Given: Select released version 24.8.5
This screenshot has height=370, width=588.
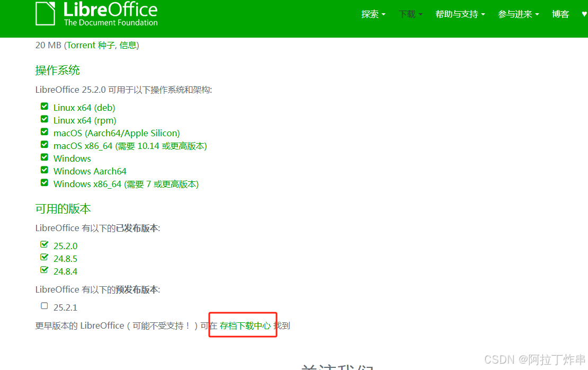Looking at the screenshot, I should 65,259.
